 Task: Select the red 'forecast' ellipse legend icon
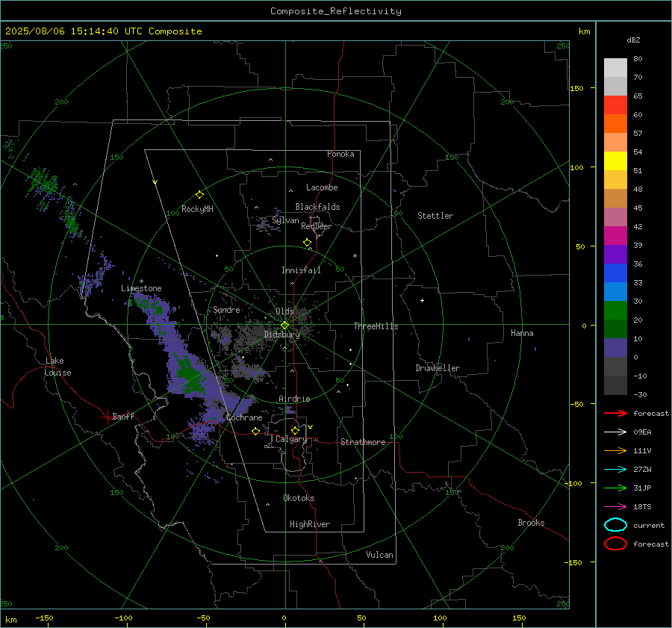(615, 544)
